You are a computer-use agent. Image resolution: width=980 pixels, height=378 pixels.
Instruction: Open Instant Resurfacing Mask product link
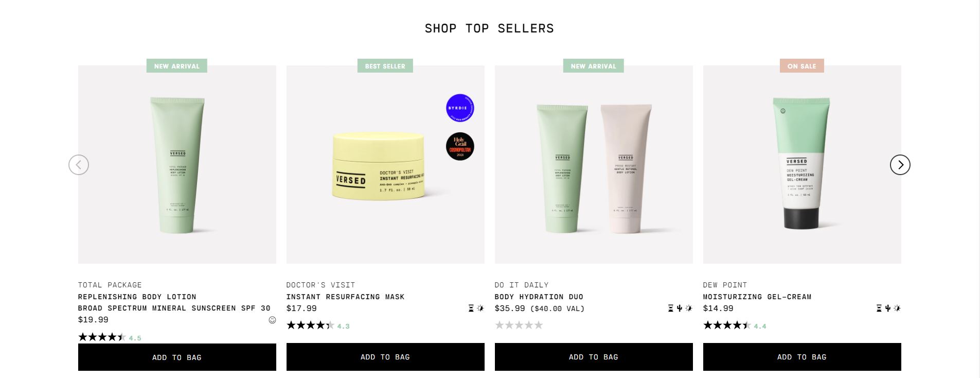click(x=345, y=297)
